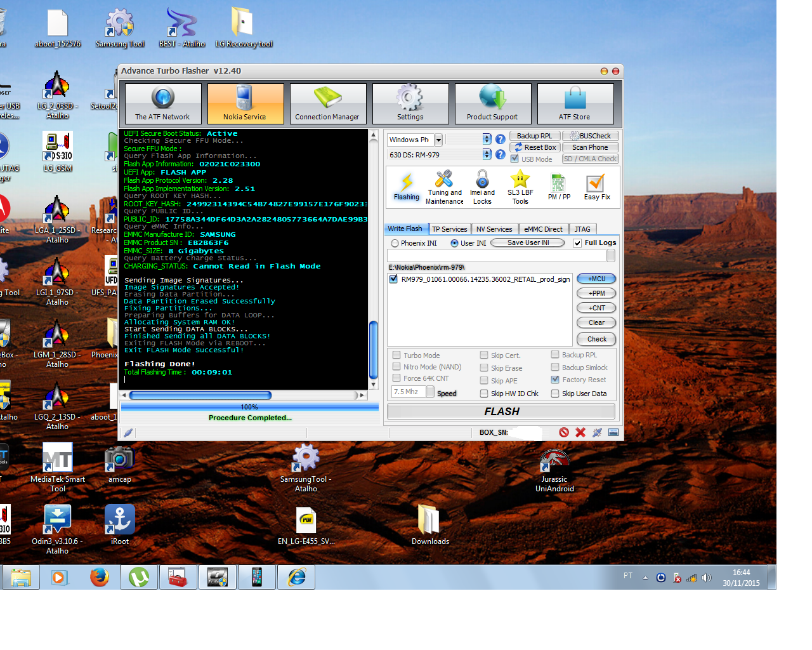Click the red stop icon in status bar

point(564,432)
